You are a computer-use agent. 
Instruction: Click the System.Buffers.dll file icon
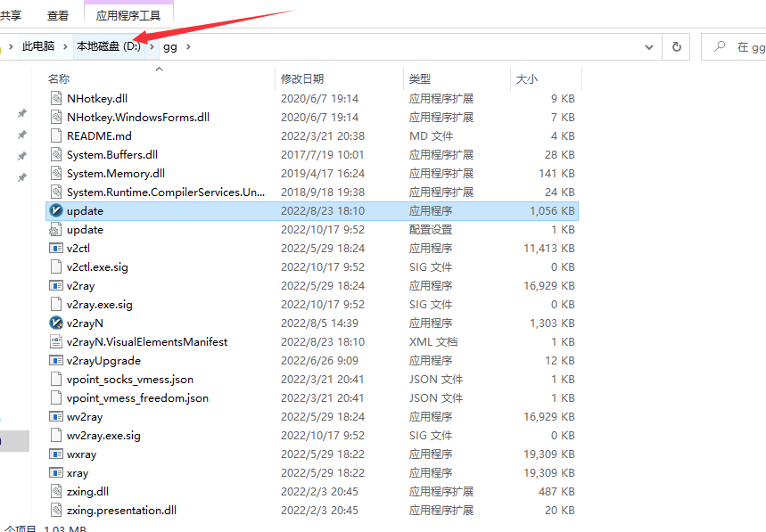(x=56, y=155)
